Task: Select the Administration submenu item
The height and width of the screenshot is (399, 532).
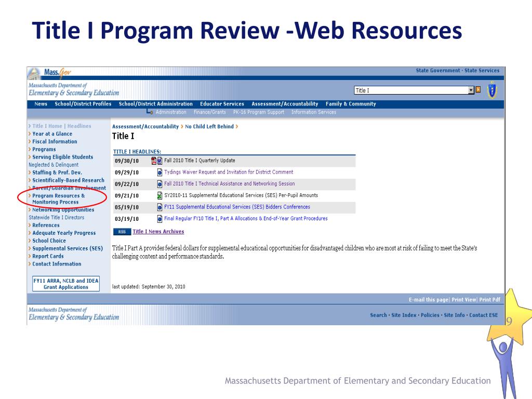Action: click(x=170, y=112)
